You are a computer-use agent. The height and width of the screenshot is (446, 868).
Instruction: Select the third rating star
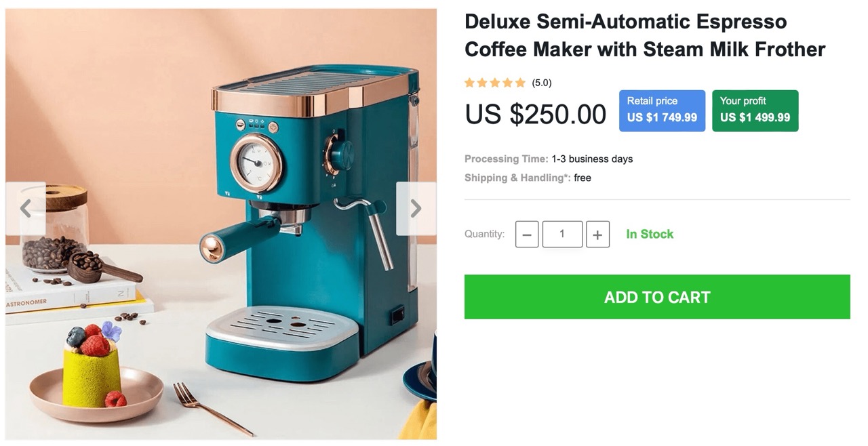495,83
